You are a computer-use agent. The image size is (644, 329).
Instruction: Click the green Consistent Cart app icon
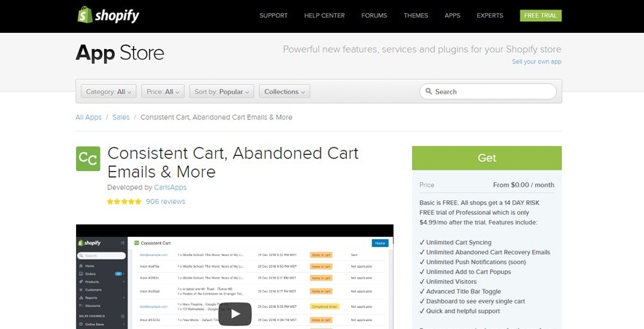point(88,159)
